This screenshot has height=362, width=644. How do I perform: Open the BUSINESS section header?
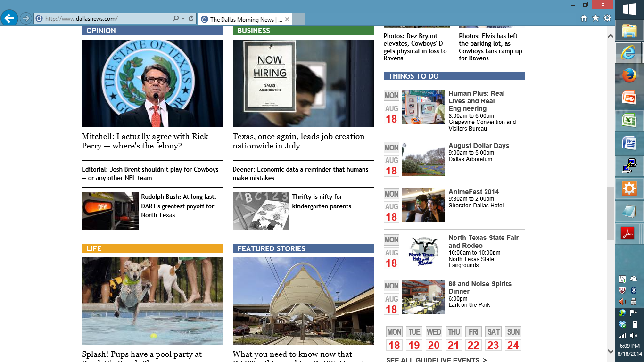304,30
